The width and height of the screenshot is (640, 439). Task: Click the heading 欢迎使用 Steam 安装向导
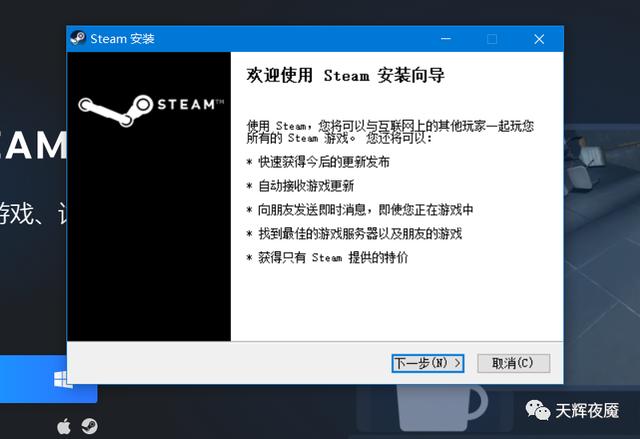(345, 75)
